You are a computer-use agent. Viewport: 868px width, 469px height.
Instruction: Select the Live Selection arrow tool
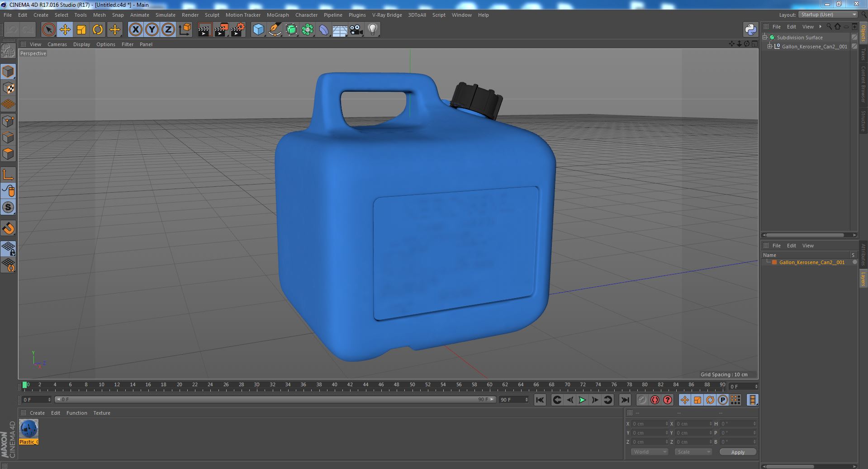(x=48, y=30)
